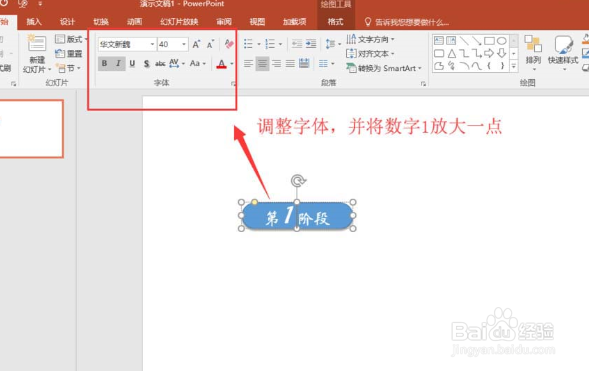Toggle Italic formatting
The width and height of the screenshot is (589, 371).
(118, 63)
